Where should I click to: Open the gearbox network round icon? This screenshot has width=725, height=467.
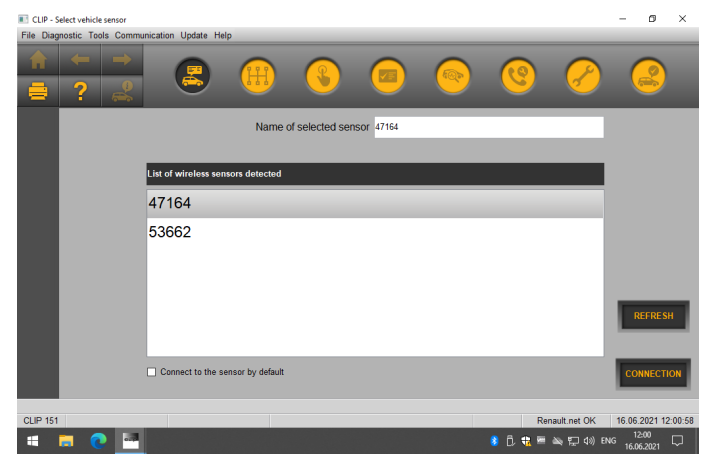point(258,76)
